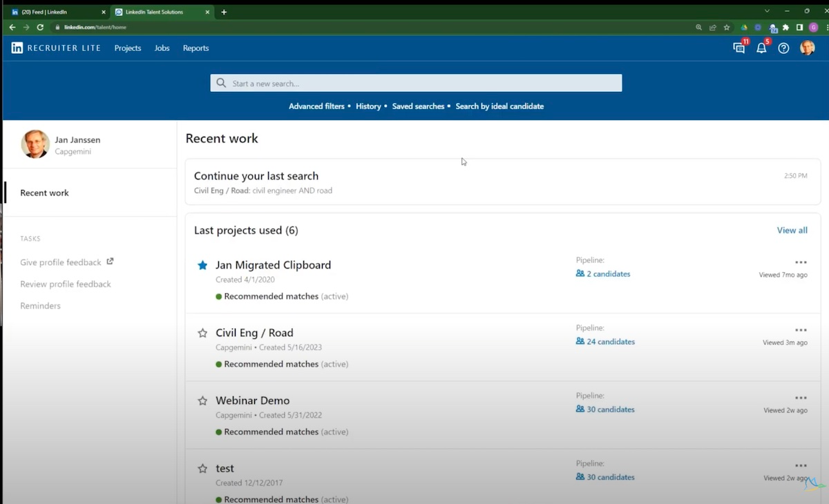Click the Start a new search field
The image size is (829, 504).
416,84
